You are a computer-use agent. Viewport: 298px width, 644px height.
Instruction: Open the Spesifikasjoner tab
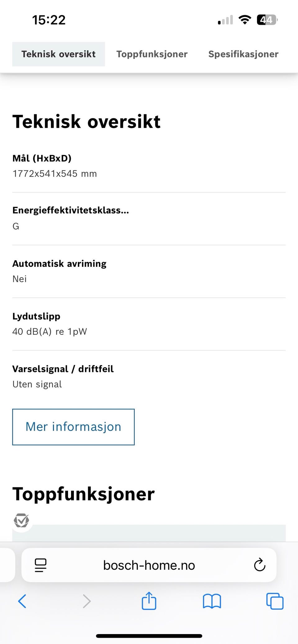click(x=243, y=54)
